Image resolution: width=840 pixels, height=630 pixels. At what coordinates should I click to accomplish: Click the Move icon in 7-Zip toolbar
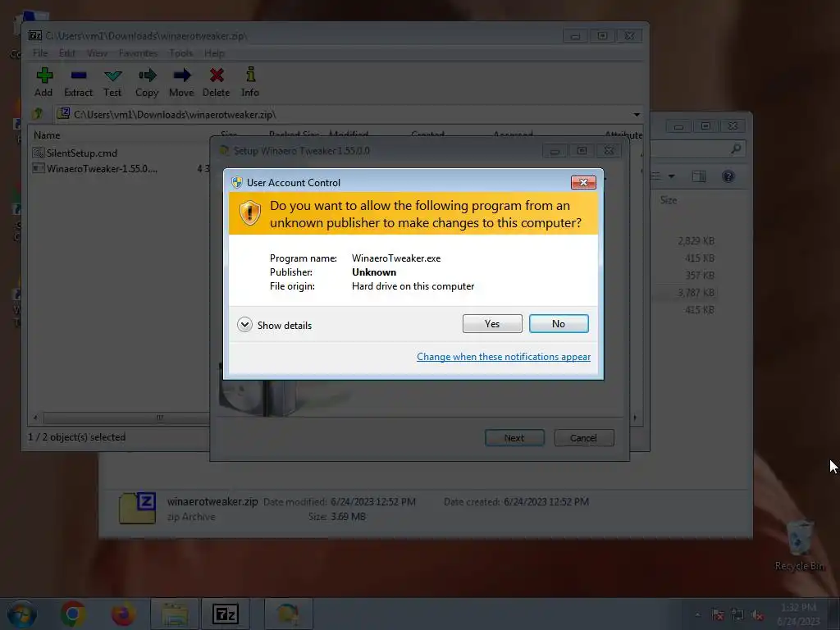tap(181, 75)
